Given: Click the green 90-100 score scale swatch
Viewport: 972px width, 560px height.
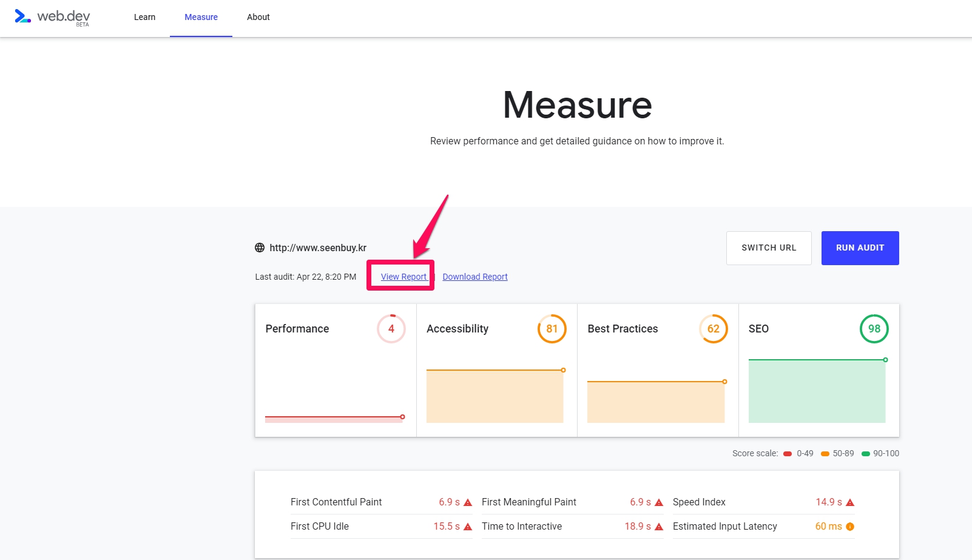Looking at the screenshot, I should click(x=866, y=454).
